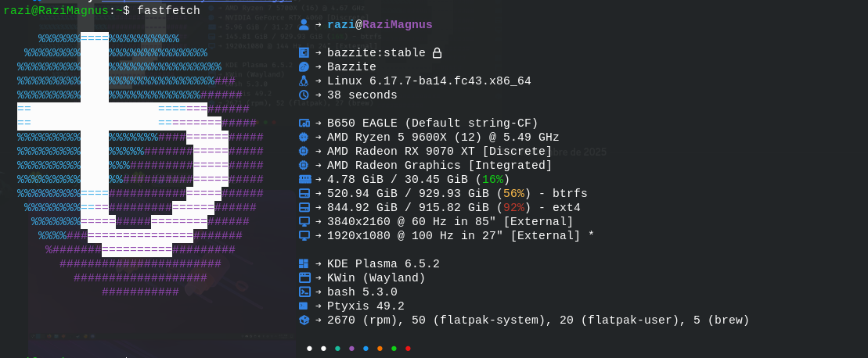Image resolution: width=868 pixels, height=358 pixels.
Task: Click the GPU chip icon beside Radeon RX 9070 XT
Action: coord(304,152)
